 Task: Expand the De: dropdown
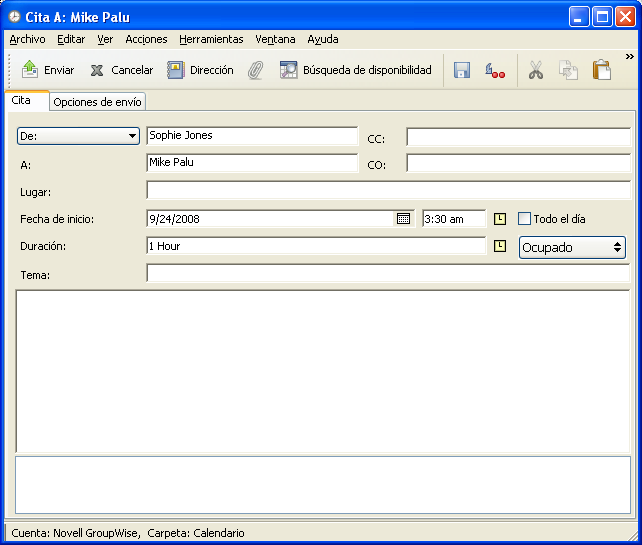[x=78, y=136]
